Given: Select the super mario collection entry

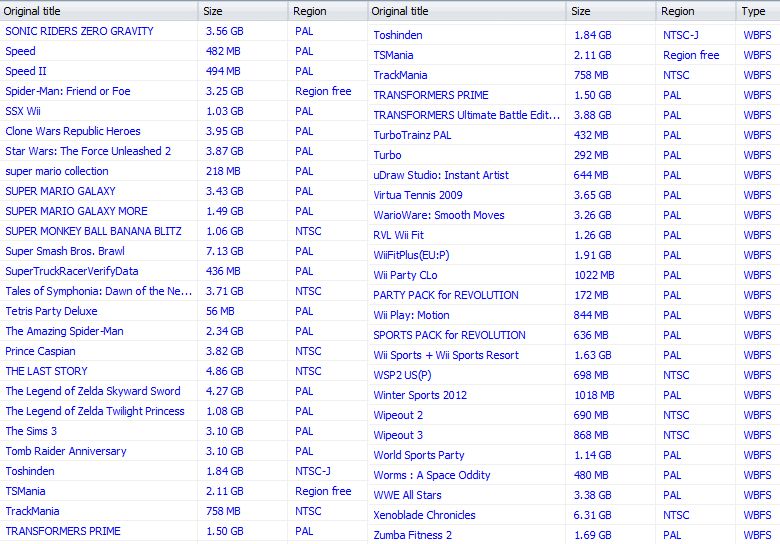Looking at the screenshot, I should 57,171.
